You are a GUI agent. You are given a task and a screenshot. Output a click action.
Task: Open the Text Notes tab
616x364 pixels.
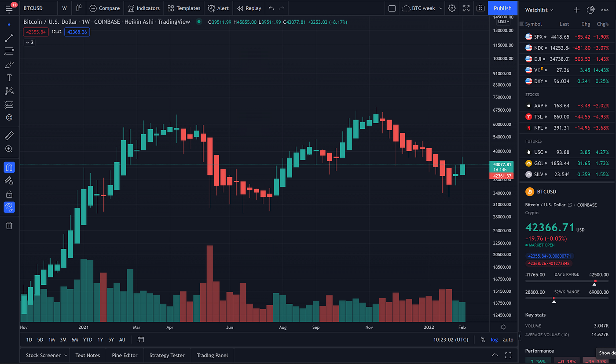[x=88, y=355]
